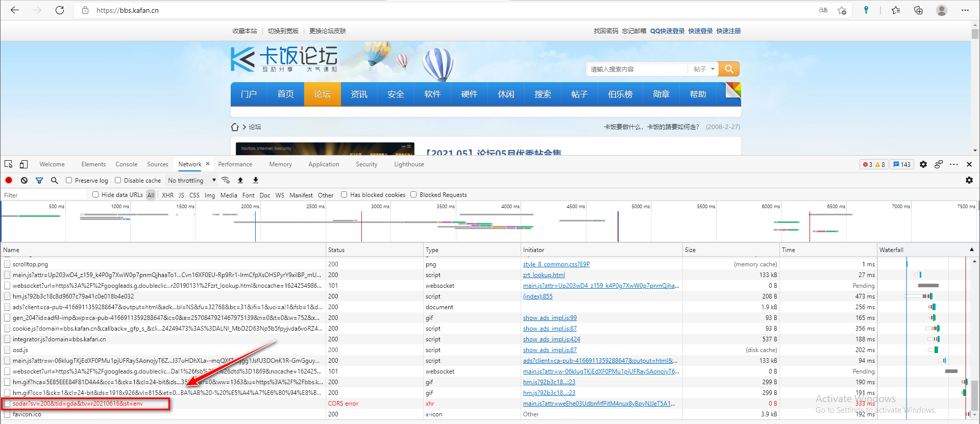Open zrt_lookup.html initiator link

[544, 275]
